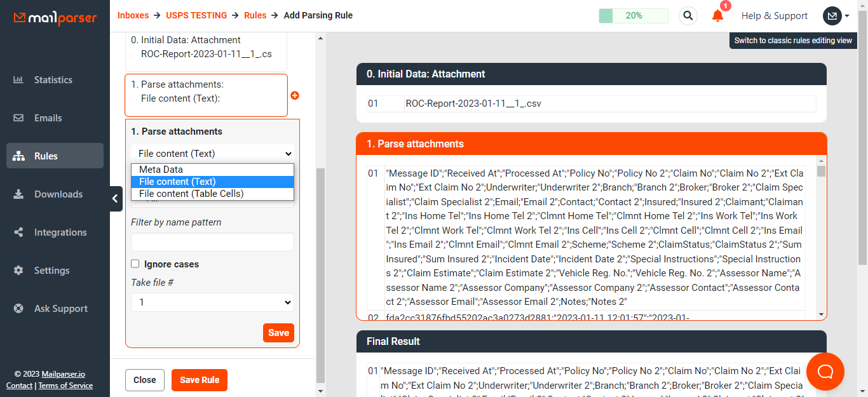868x397 pixels.
Task: Click the Save Rule button
Action: tap(199, 380)
